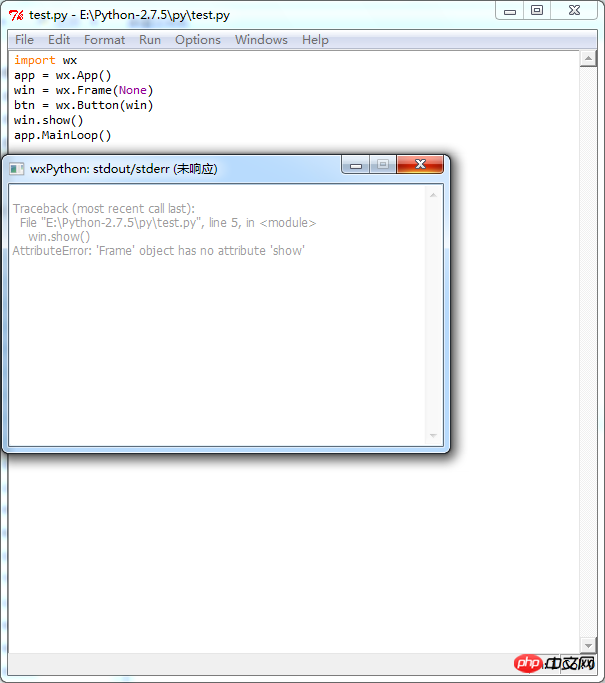Open the Format menu
Viewport: 605px width, 683px height.
point(105,40)
